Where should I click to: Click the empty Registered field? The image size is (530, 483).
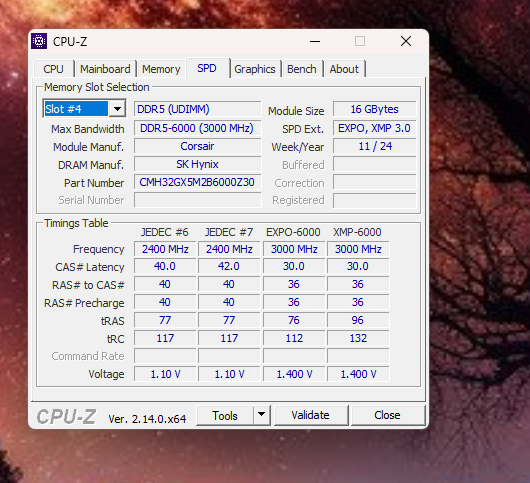(375, 200)
